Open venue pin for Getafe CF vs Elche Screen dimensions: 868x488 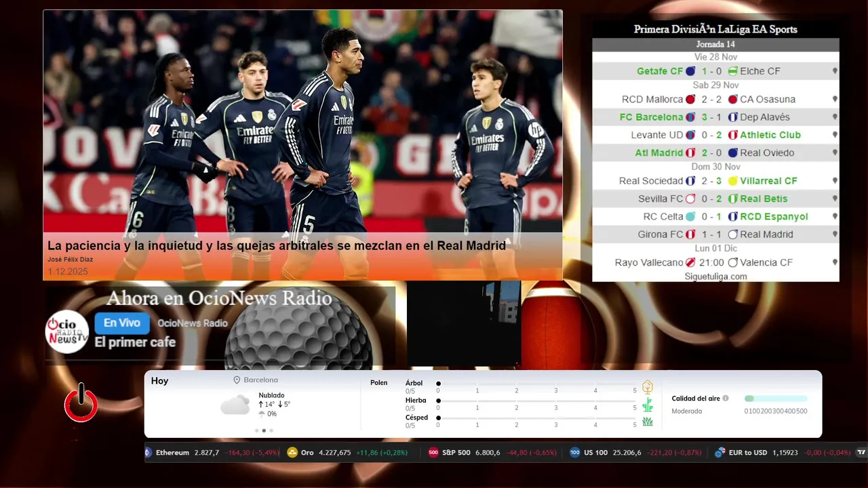(x=835, y=70)
